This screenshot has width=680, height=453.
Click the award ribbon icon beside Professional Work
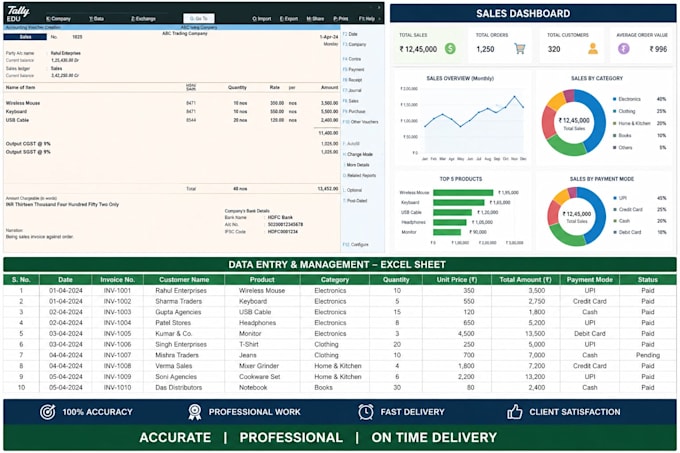pyautogui.click(x=195, y=412)
